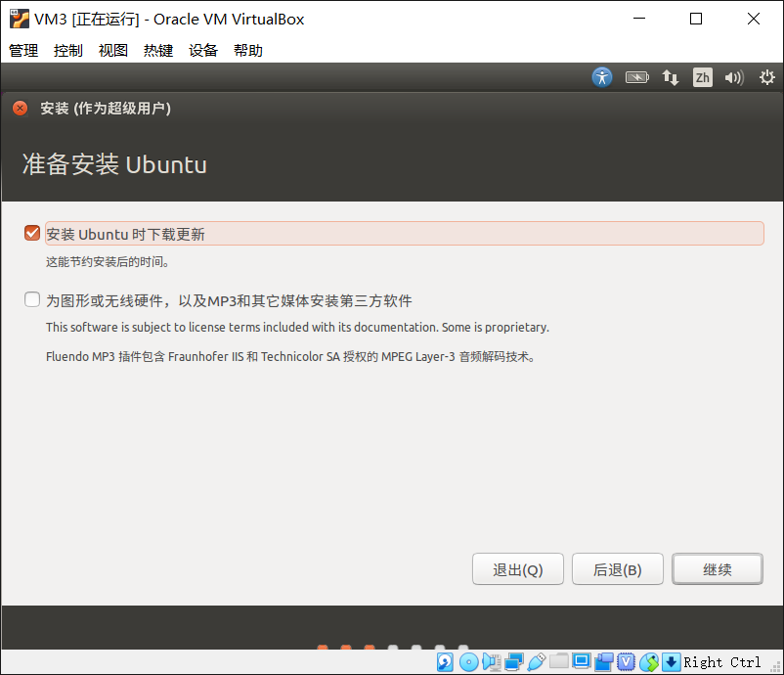Uncheck download updates while installing Ubuntu

tap(32, 233)
